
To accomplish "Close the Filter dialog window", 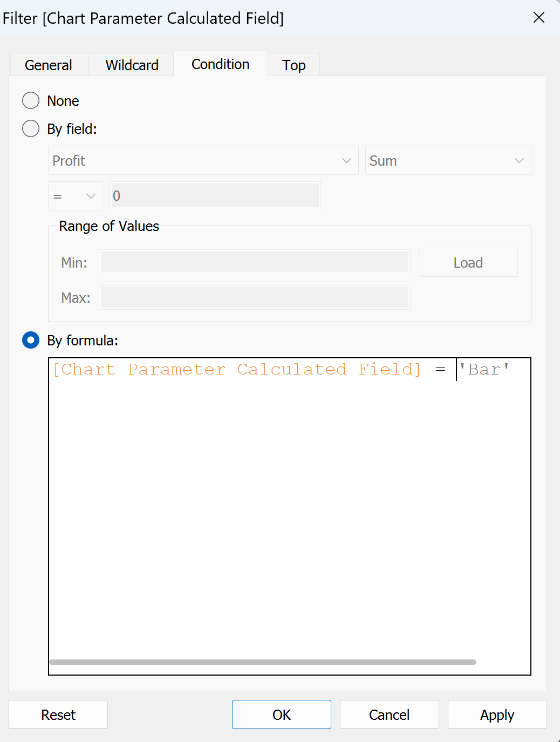I will click(538, 18).
